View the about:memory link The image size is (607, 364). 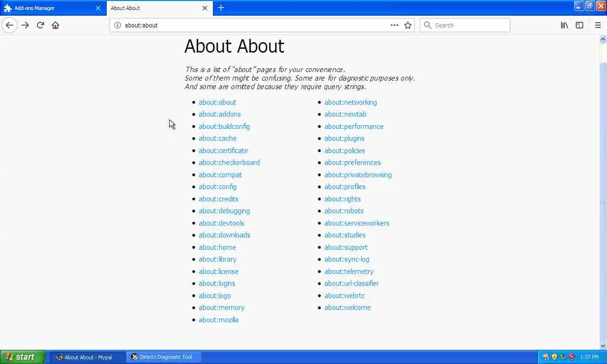click(x=221, y=308)
